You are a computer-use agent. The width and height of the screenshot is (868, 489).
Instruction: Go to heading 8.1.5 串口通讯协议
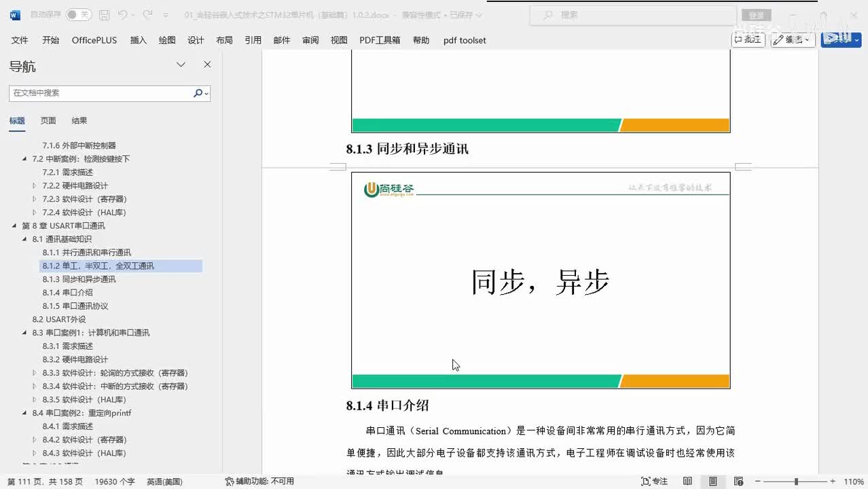pos(75,306)
